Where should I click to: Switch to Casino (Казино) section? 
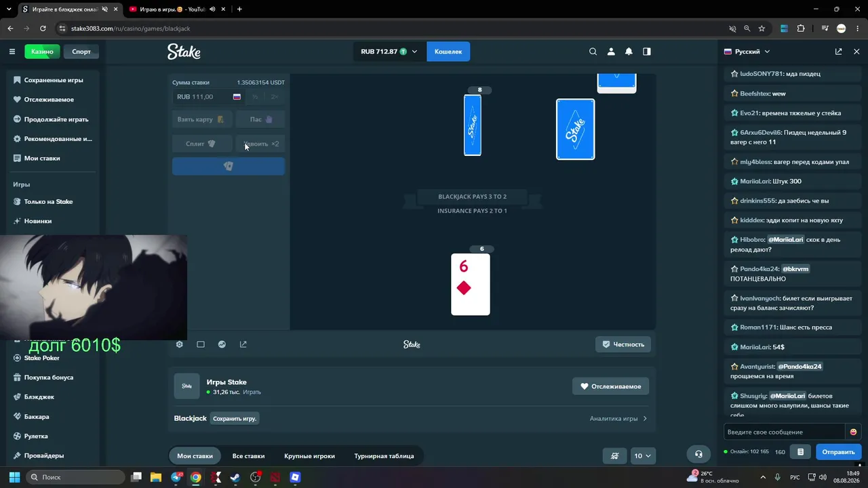tap(42, 52)
